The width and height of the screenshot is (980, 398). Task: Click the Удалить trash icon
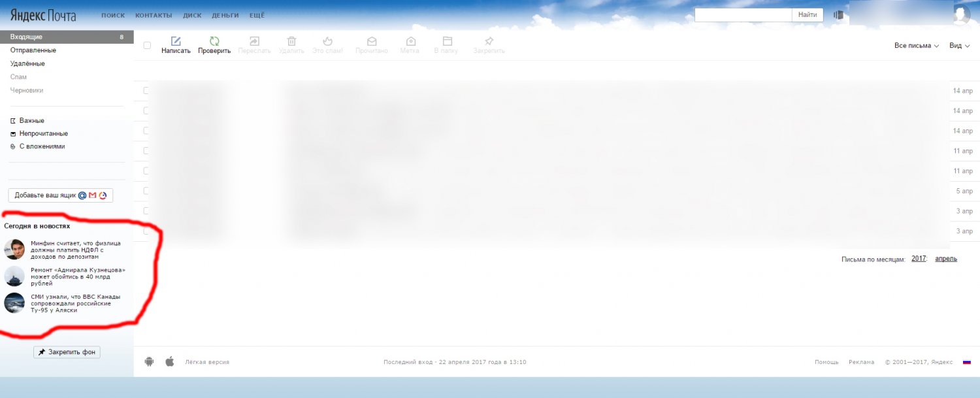click(291, 41)
